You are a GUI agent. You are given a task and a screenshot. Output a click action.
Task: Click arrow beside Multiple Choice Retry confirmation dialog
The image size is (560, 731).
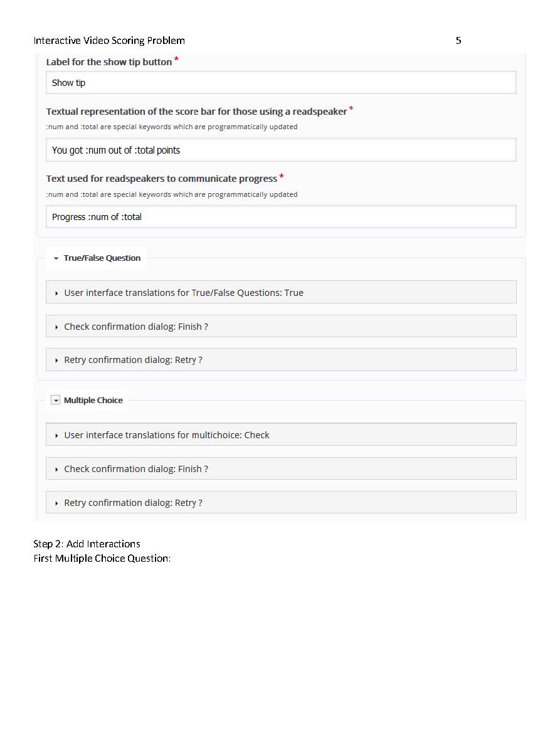click(x=56, y=503)
